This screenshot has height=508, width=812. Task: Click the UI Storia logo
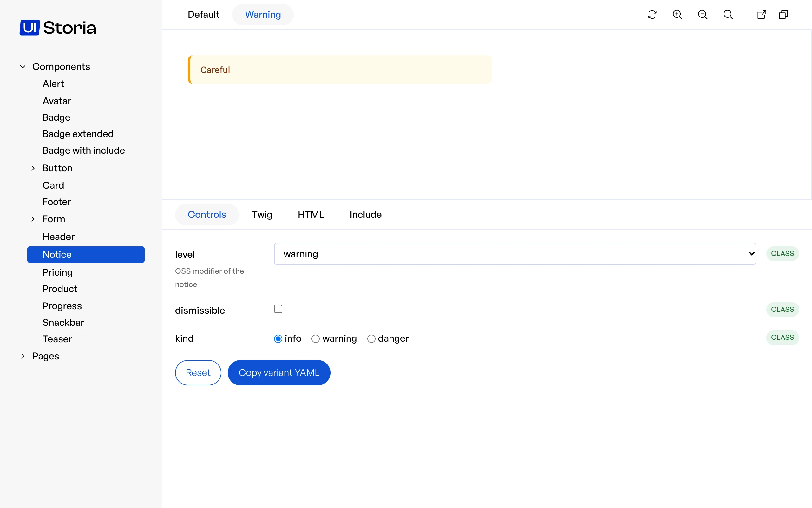click(58, 28)
